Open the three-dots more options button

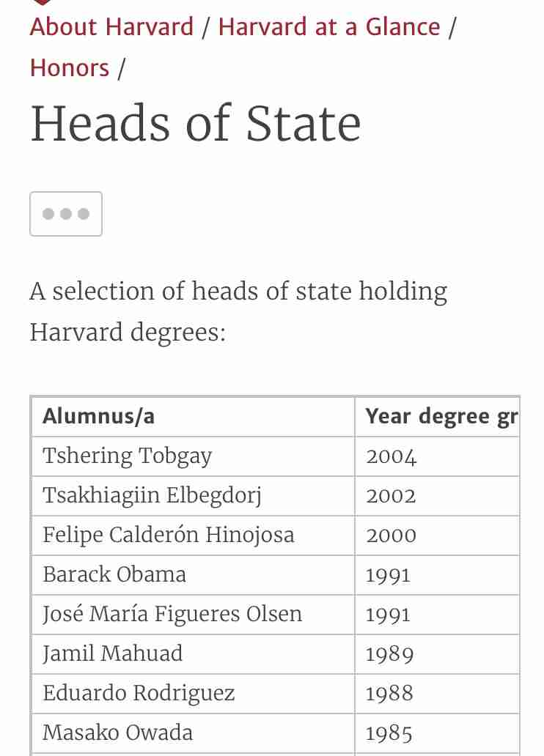pos(66,214)
